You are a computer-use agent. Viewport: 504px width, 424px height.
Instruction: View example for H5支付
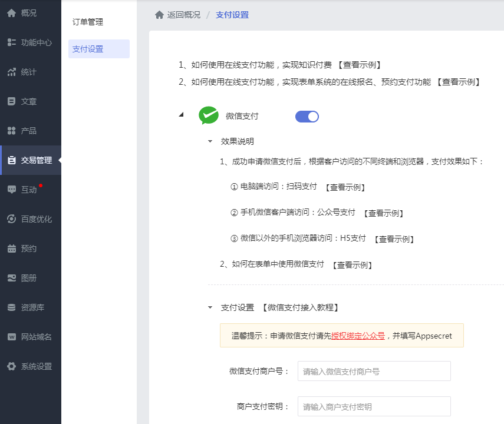394,239
